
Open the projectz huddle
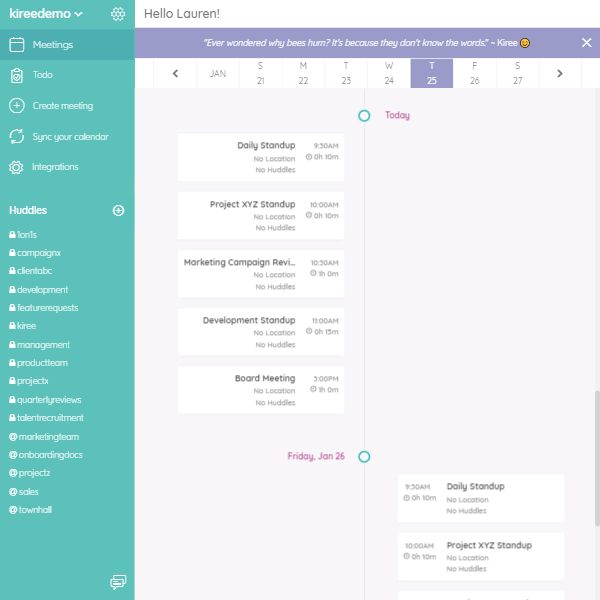[29, 473]
